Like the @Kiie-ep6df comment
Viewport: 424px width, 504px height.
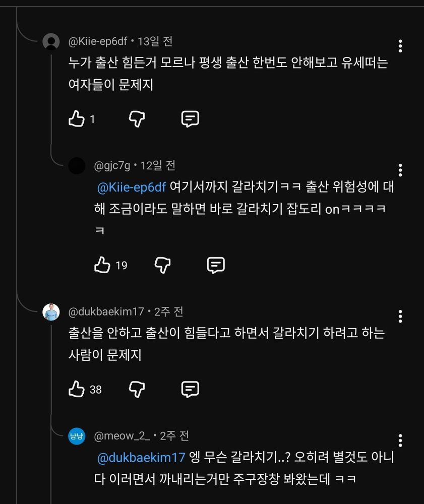(x=77, y=118)
